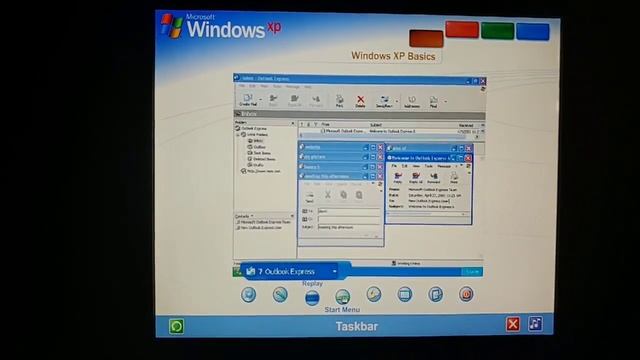
Task: Click the Replay Taskbar topic icon
Action: click(x=312, y=297)
